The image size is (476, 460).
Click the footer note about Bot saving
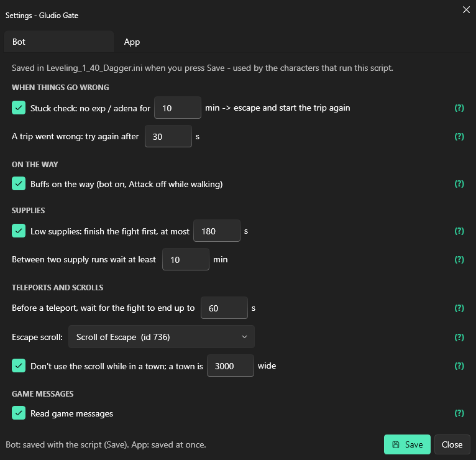[106, 445]
